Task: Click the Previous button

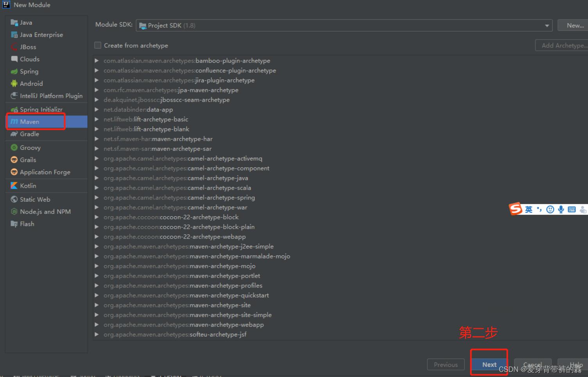Action: click(x=446, y=364)
